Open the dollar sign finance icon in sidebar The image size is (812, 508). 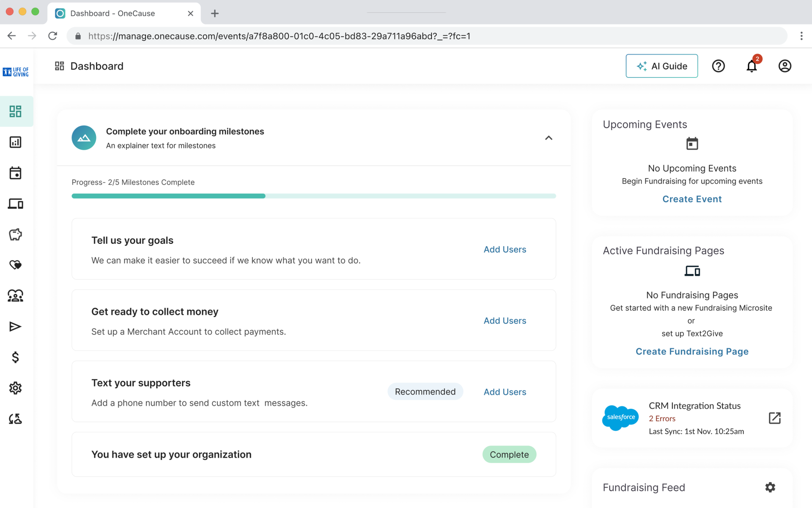[x=16, y=357]
